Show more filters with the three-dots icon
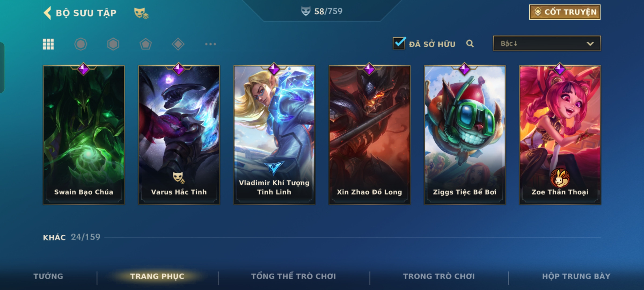The width and height of the screenshot is (644, 290). [x=211, y=44]
